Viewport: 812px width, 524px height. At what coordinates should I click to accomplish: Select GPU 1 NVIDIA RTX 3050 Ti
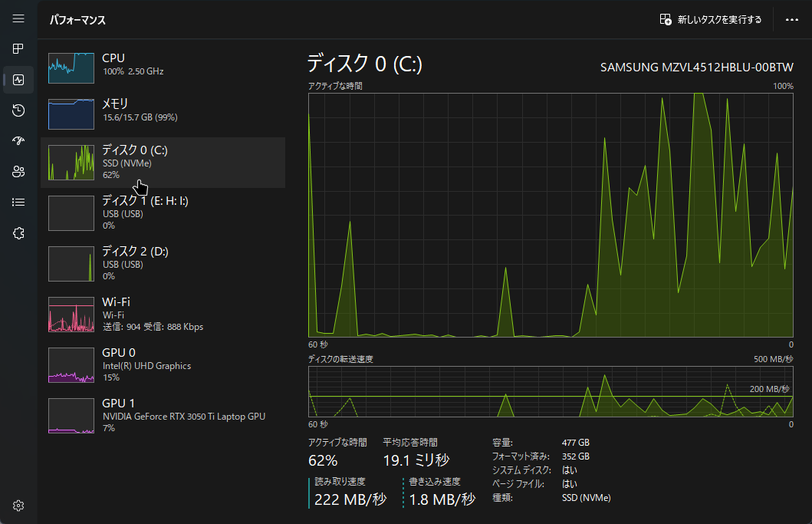163,415
